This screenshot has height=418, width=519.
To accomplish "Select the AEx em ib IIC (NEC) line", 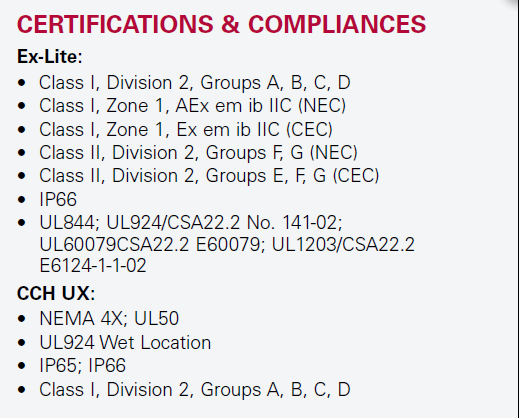I will pos(192,106).
